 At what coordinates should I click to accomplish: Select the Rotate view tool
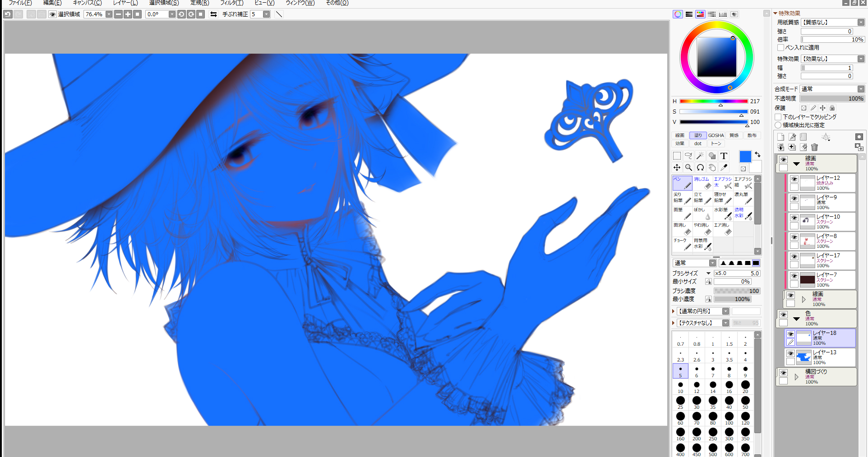click(x=700, y=168)
